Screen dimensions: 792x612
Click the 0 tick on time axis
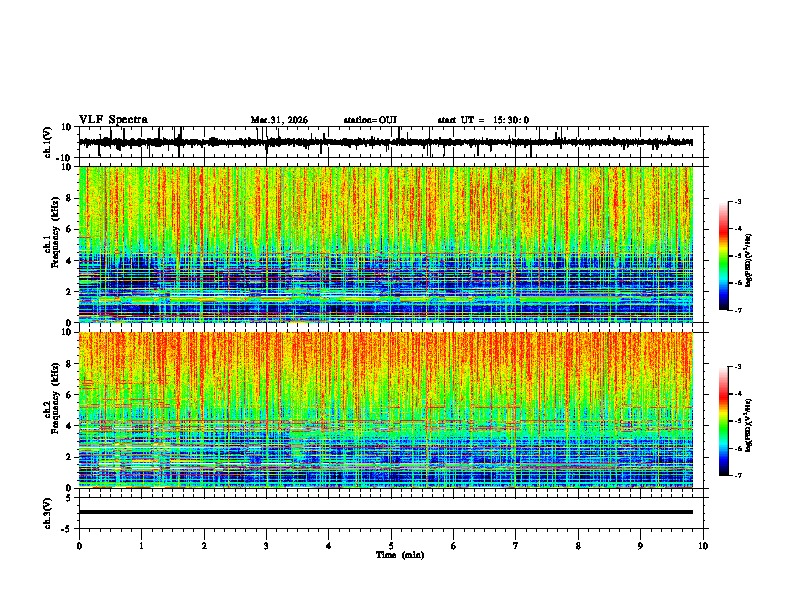(x=79, y=546)
